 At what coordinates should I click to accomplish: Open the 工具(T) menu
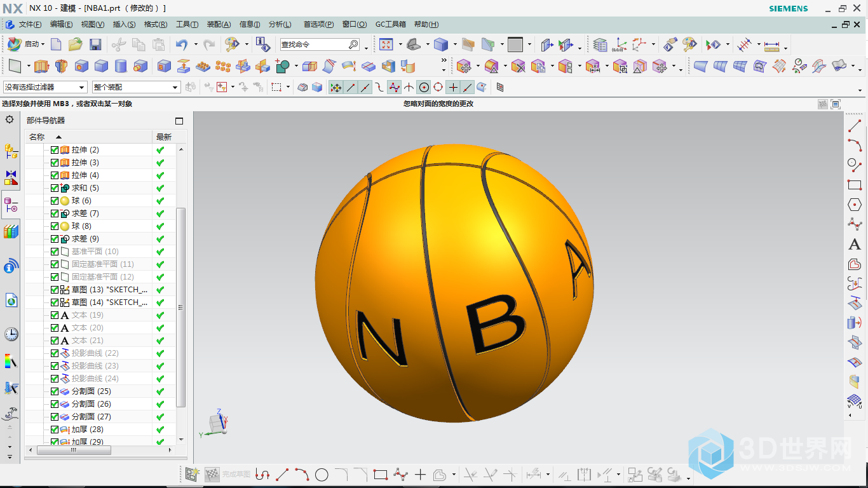tap(187, 24)
